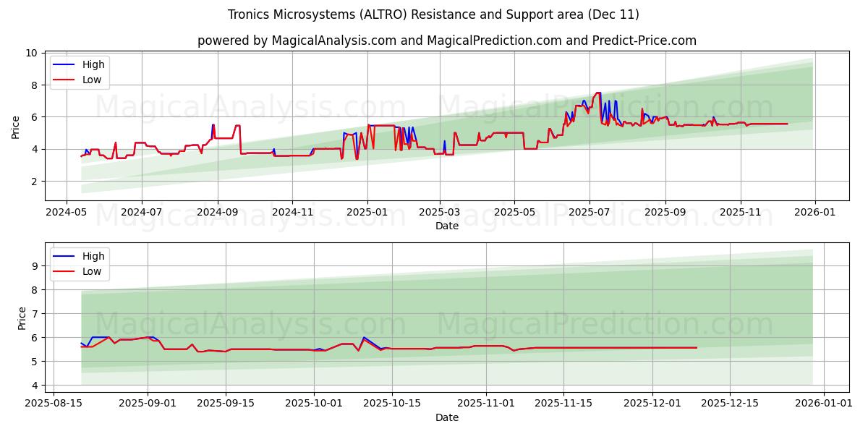Click the '2025-09' tick label on top chart
This screenshot has height=434, width=868.
665,213
